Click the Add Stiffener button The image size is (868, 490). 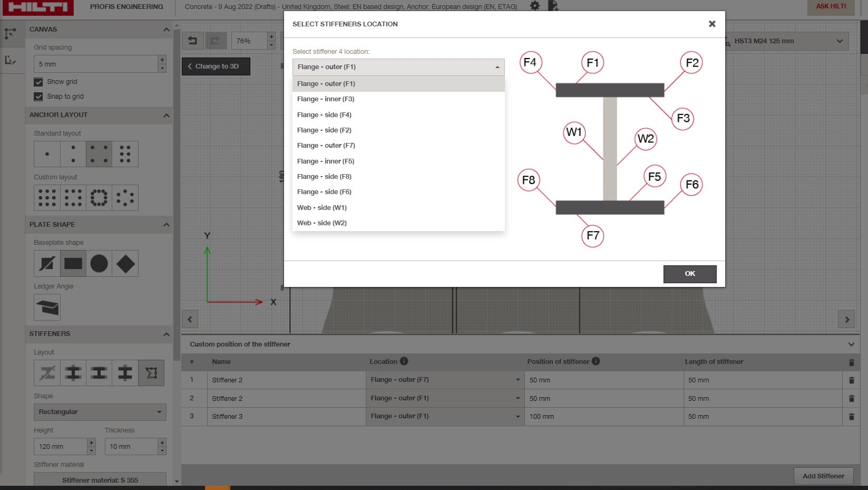(x=823, y=476)
